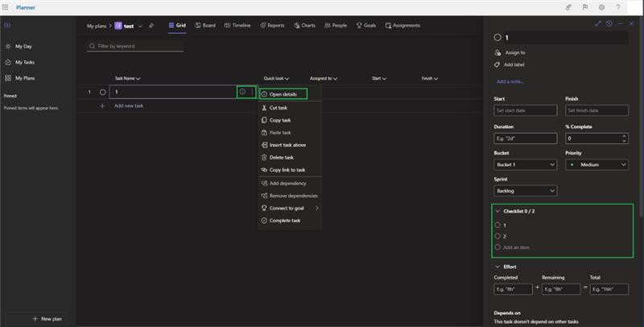644x327 pixels.
Task: Choose Delete task from context menu
Action: 290,157
